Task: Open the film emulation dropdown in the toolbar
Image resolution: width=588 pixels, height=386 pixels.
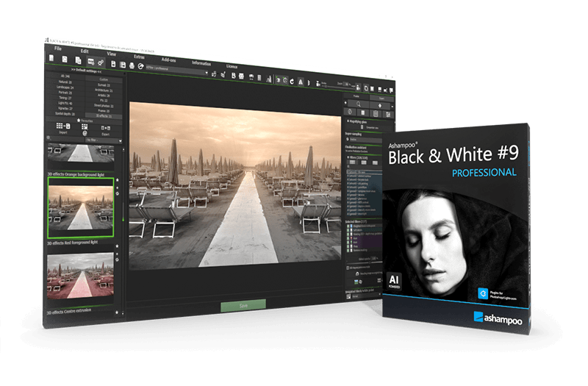Action: pos(176,69)
